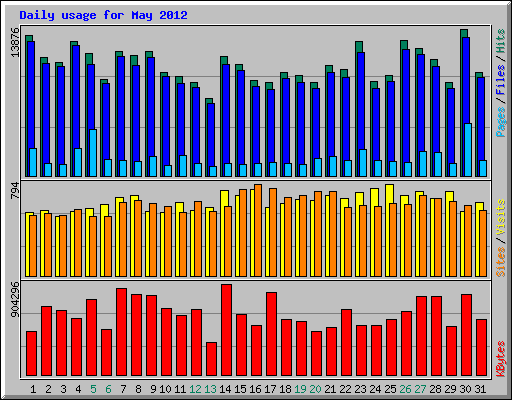Click day label 18

(x=285, y=389)
